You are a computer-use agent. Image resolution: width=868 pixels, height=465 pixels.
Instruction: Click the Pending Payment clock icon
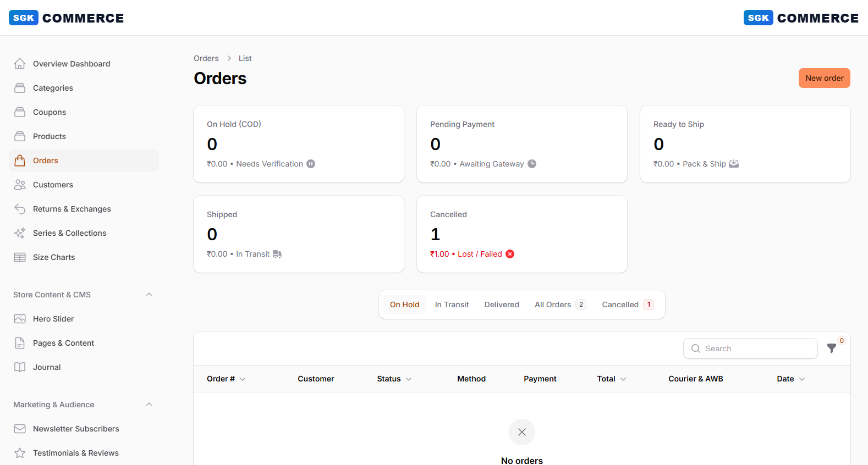532,164
